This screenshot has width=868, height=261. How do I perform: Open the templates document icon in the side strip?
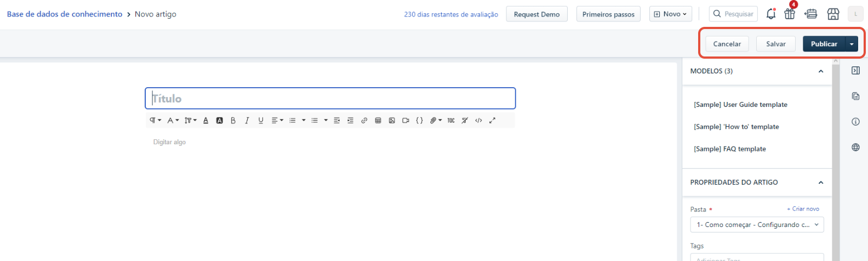tap(855, 97)
